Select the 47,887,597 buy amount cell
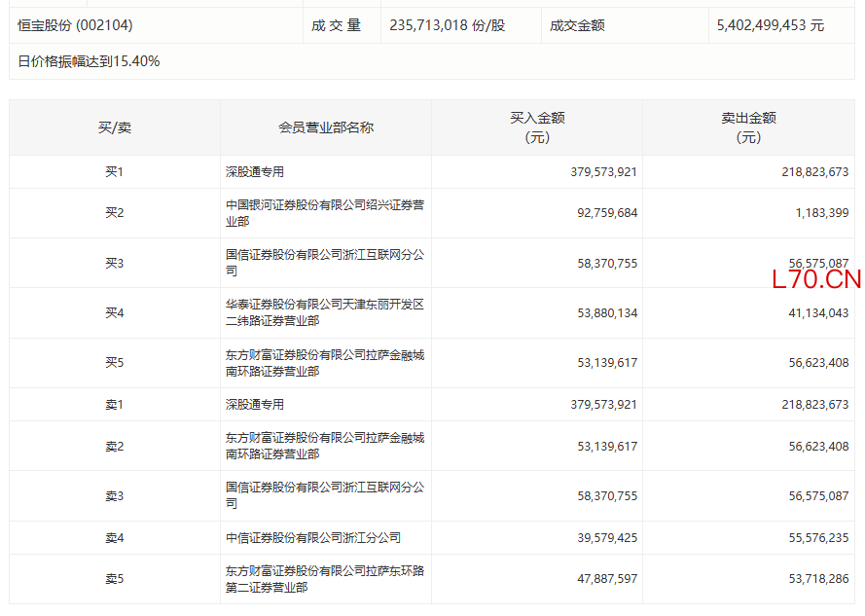 604,579
